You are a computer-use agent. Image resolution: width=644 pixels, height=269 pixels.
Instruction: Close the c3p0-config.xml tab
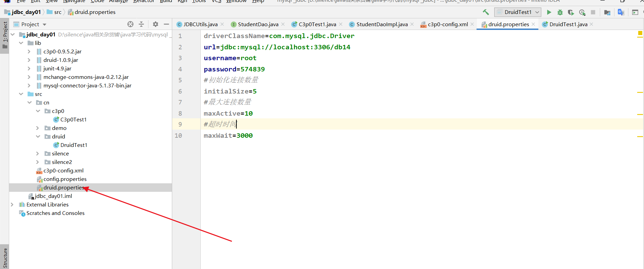[x=472, y=24]
